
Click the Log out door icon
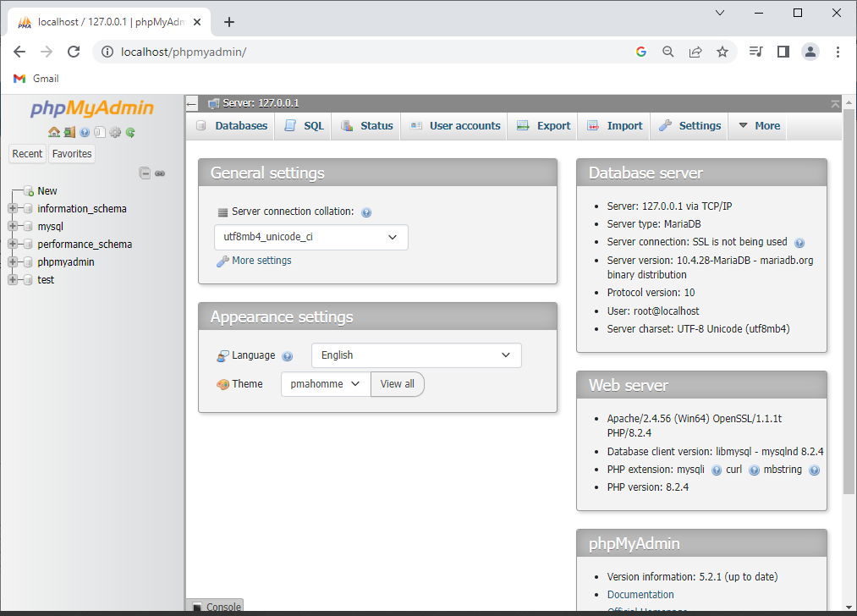69,132
